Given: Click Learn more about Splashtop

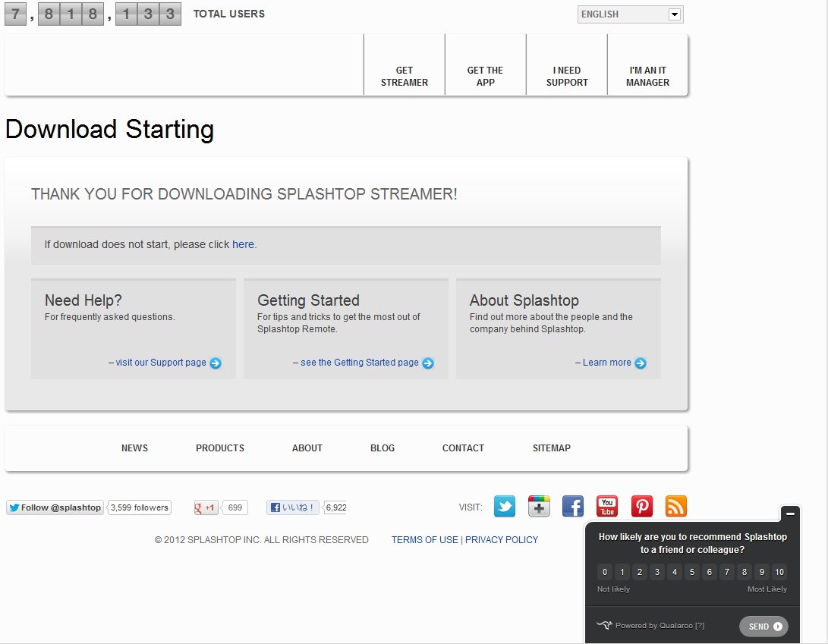Looking at the screenshot, I should pyautogui.click(x=606, y=363).
